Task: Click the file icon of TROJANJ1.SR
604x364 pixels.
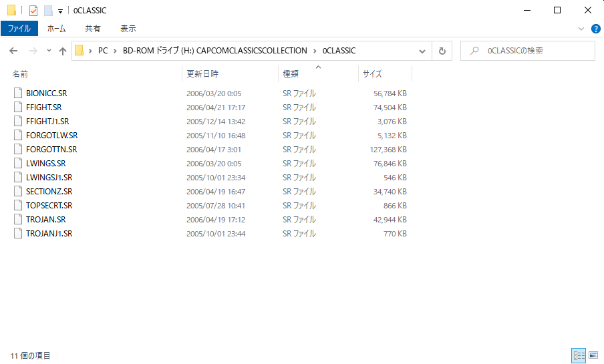Action: tap(18, 233)
